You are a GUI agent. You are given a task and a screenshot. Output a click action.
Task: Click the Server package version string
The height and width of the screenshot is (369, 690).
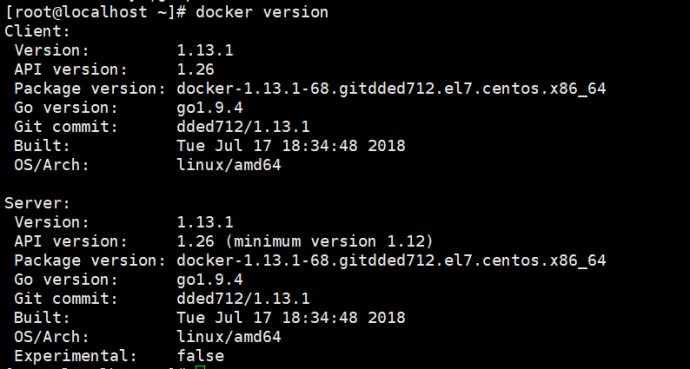click(x=391, y=261)
